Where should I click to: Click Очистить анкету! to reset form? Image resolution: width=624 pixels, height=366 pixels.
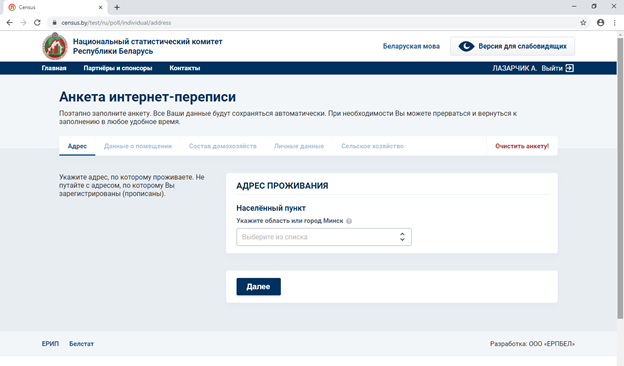(x=522, y=146)
